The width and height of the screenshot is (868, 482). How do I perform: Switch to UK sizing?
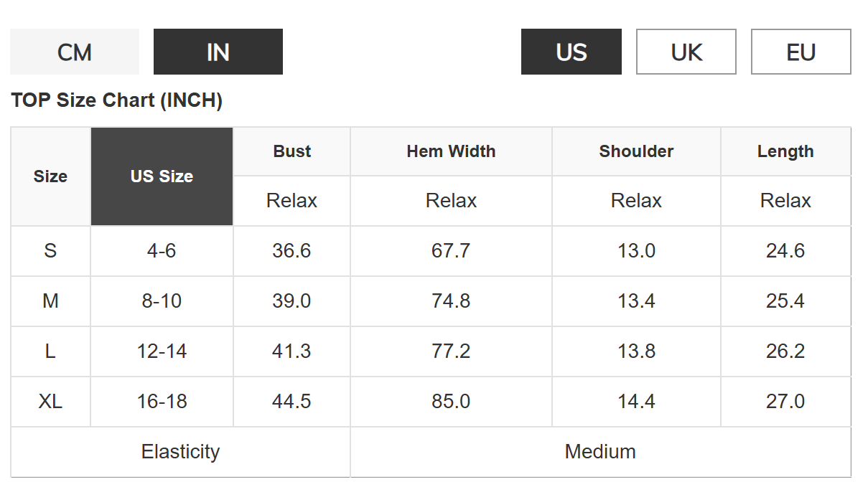pos(686,52)
